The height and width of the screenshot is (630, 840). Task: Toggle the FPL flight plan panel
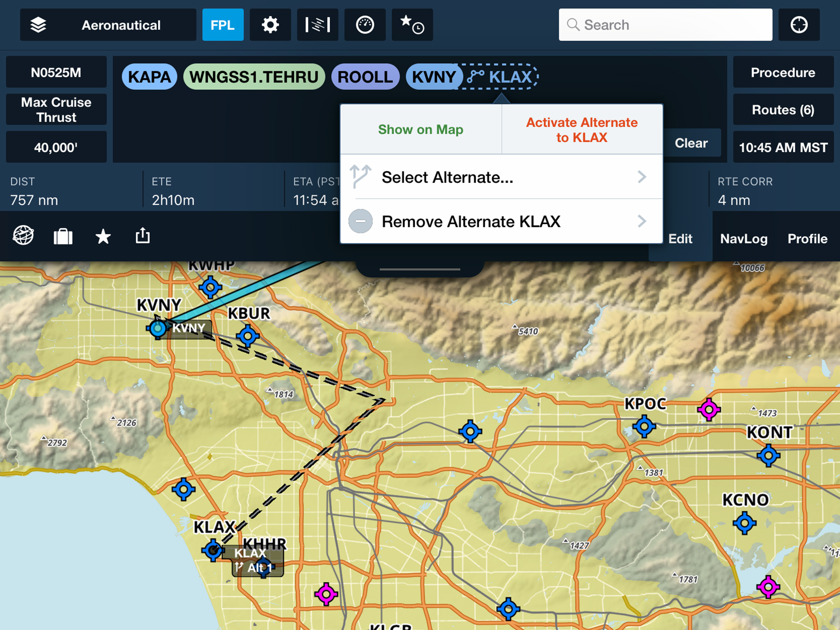(223, 25)
